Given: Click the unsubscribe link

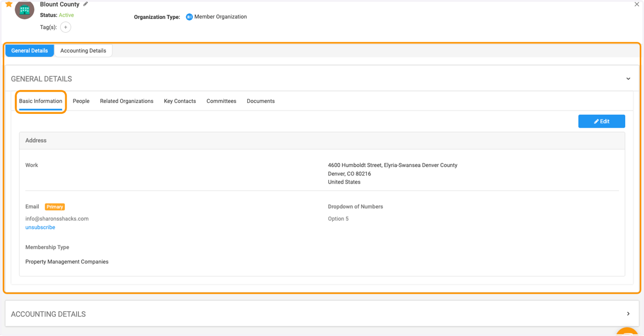Looking at the screenshot, I should [40, 228].
